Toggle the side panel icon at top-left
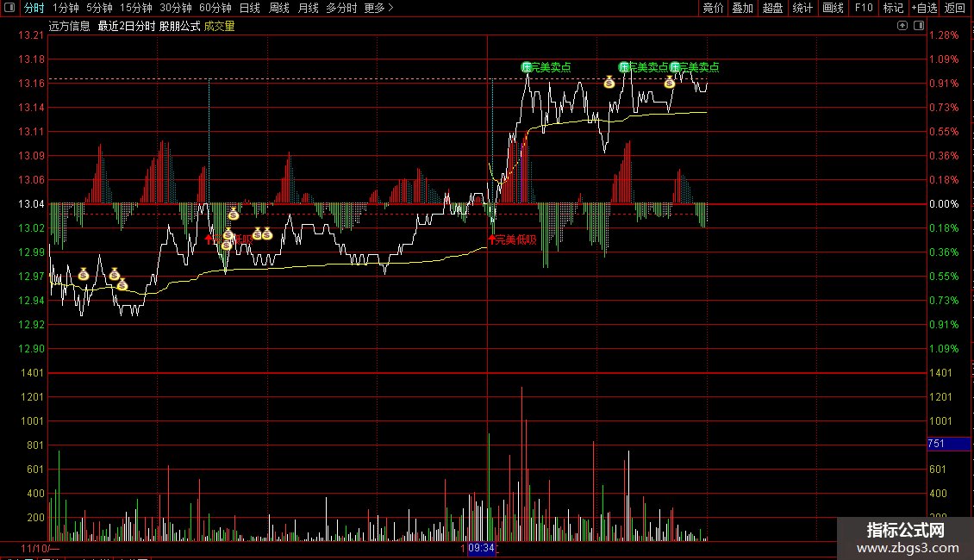Viewport: 974px width, 560px height. (x=9, y=8)
